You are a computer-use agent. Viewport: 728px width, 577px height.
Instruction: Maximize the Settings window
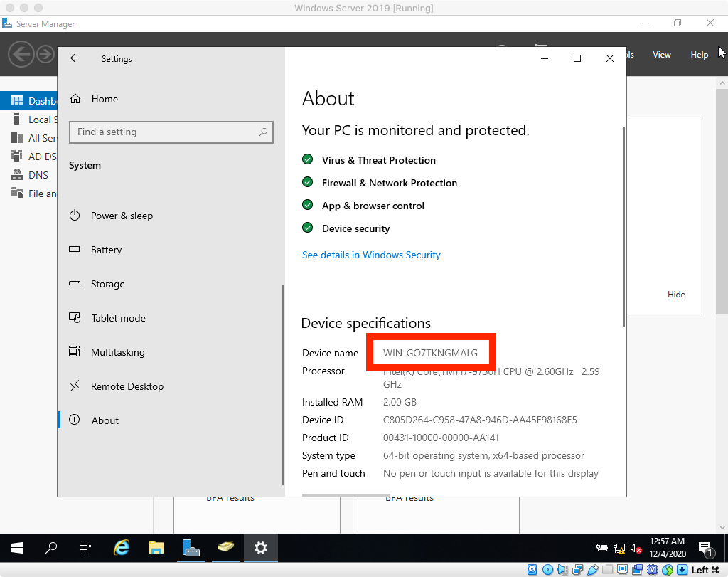[577, 58]
